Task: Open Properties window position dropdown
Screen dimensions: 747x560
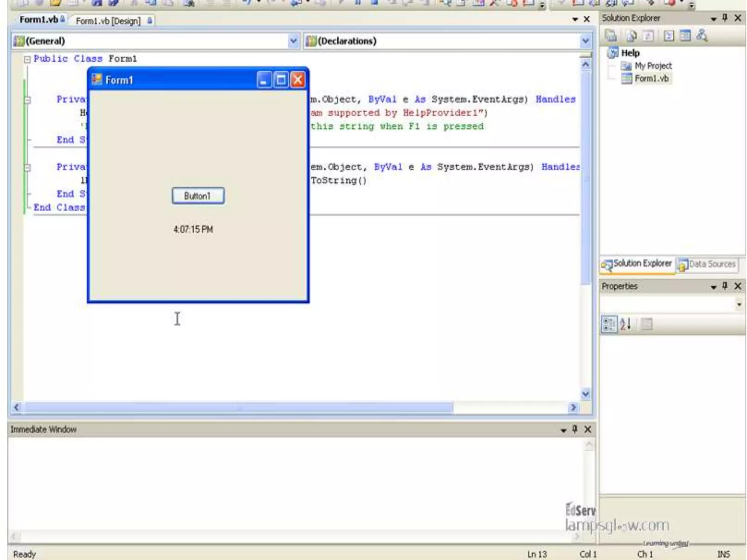Action: click(x=713, y=287)
